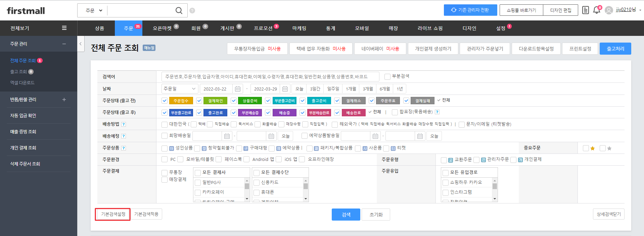Open calendar picker for start date 2022-03-22
This screenshot has width=644, height=236.
pos(238,89)
